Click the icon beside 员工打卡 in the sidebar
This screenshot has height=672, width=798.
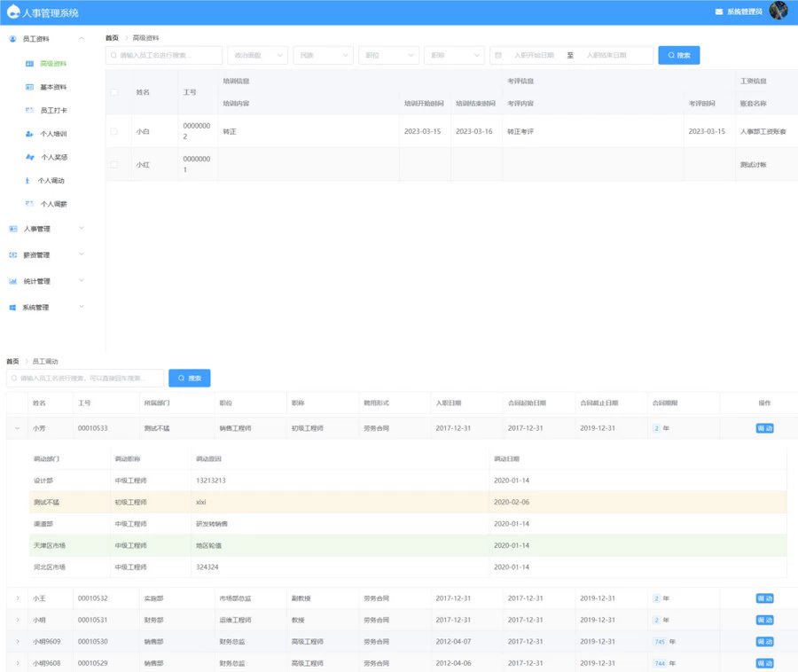29,111
